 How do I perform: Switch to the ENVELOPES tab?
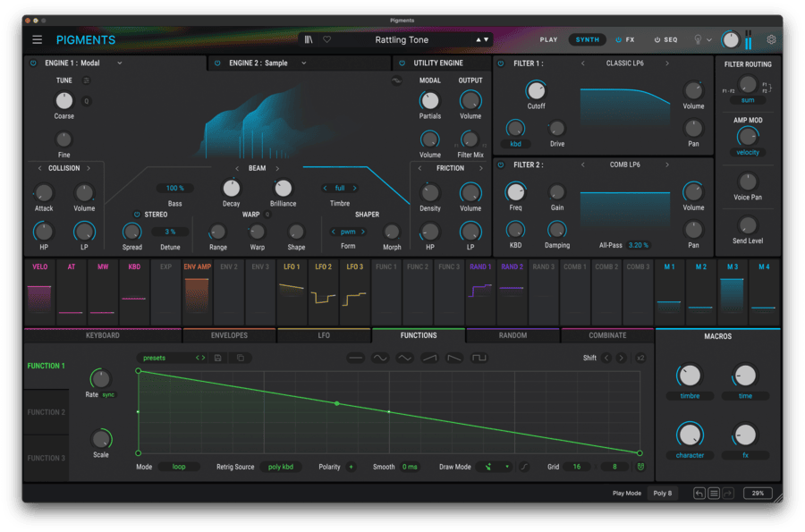pyautogui.click(x=230, y=335)
